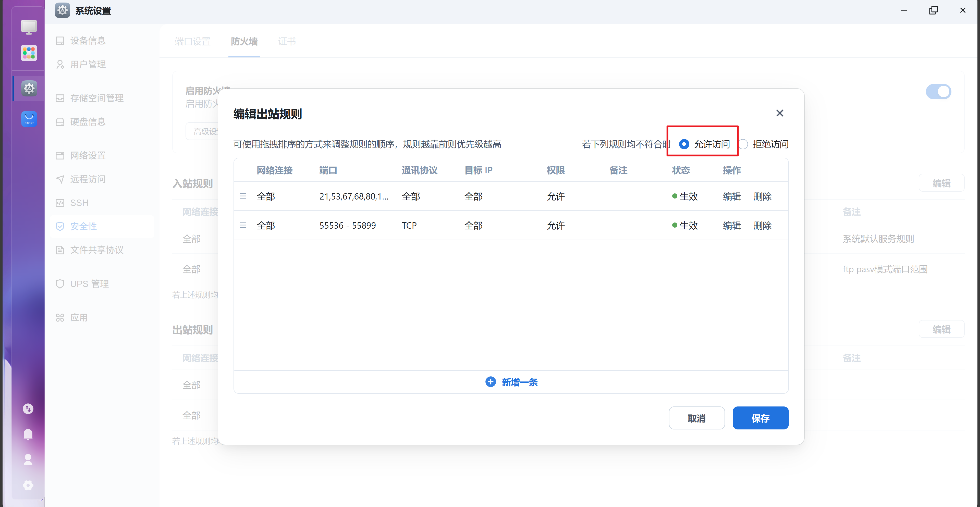The height and width of the screenshot is (507, 980).
Task: Click the 系统默认服务规则 note in the background
Action: [x=878, y=239]
